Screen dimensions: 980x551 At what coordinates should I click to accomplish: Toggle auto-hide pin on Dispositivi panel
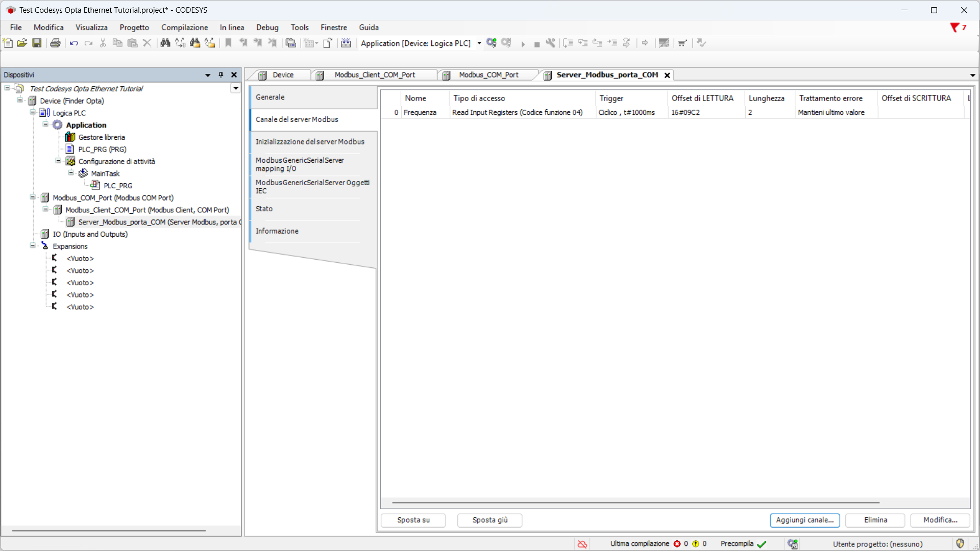[x=221, y=75]
